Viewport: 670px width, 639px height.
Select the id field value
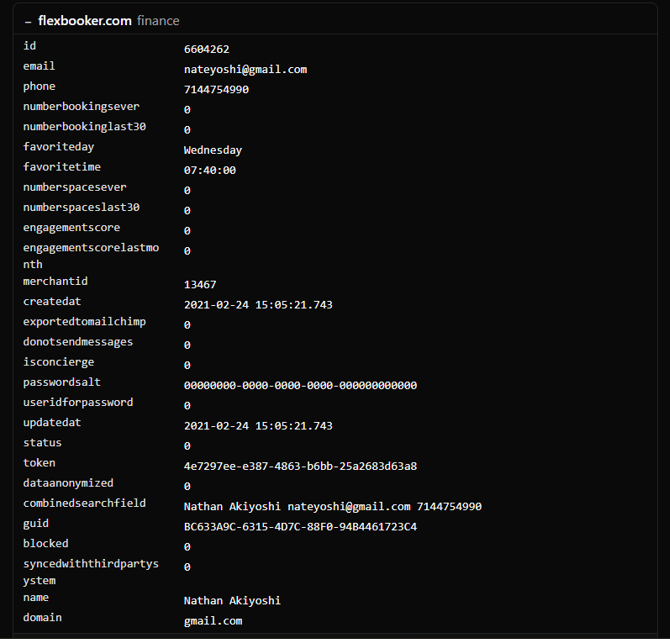(206, 49)
